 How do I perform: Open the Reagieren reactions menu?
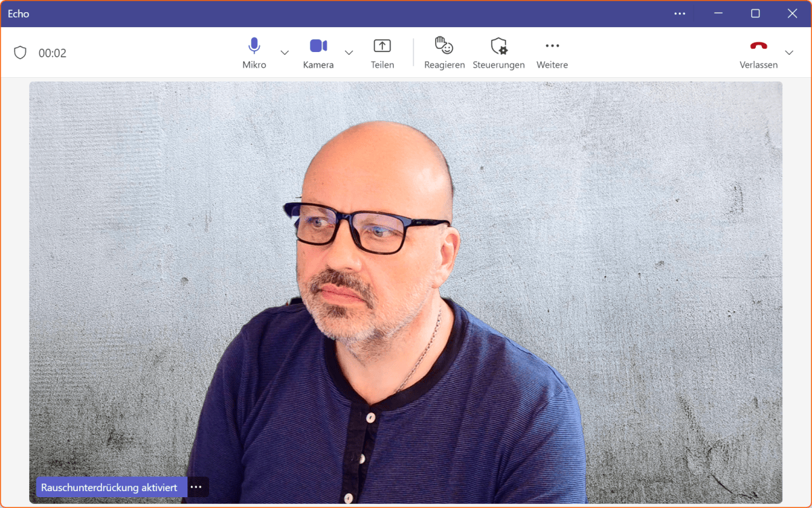coord(445,53)
